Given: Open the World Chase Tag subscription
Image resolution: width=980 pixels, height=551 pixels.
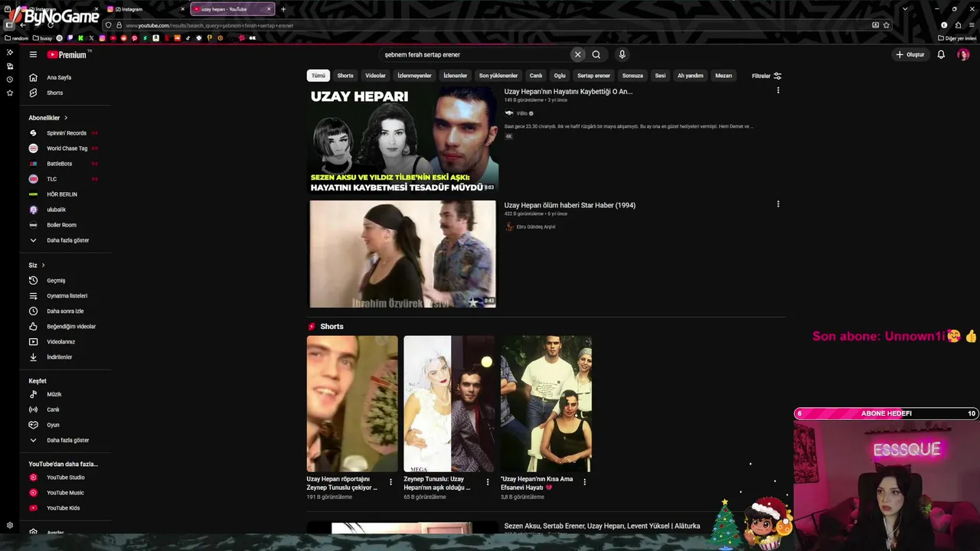Looking at the screenshot, I should [65, 148].
